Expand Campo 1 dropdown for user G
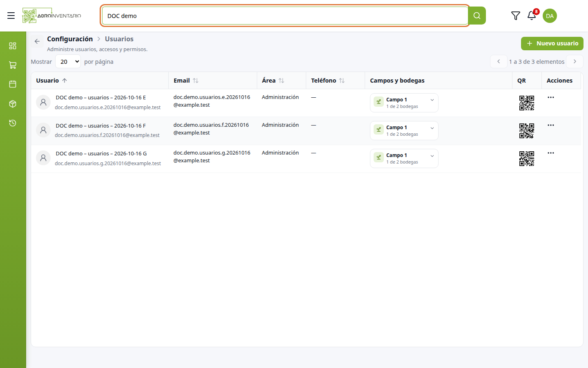Image resolution: width=588 pixels, height=368 pixels. 404,158
